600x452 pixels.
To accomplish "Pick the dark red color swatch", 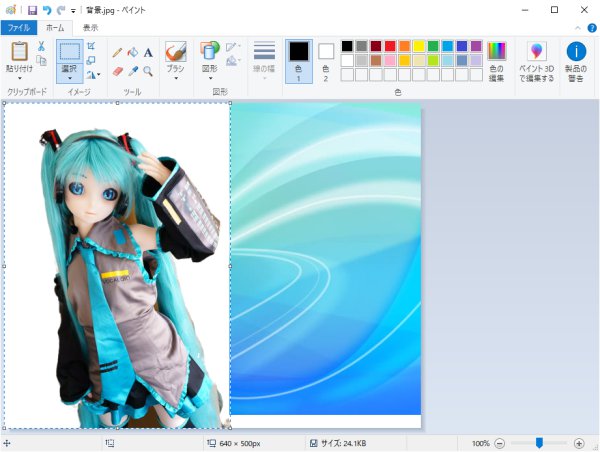I will [376, 46].
